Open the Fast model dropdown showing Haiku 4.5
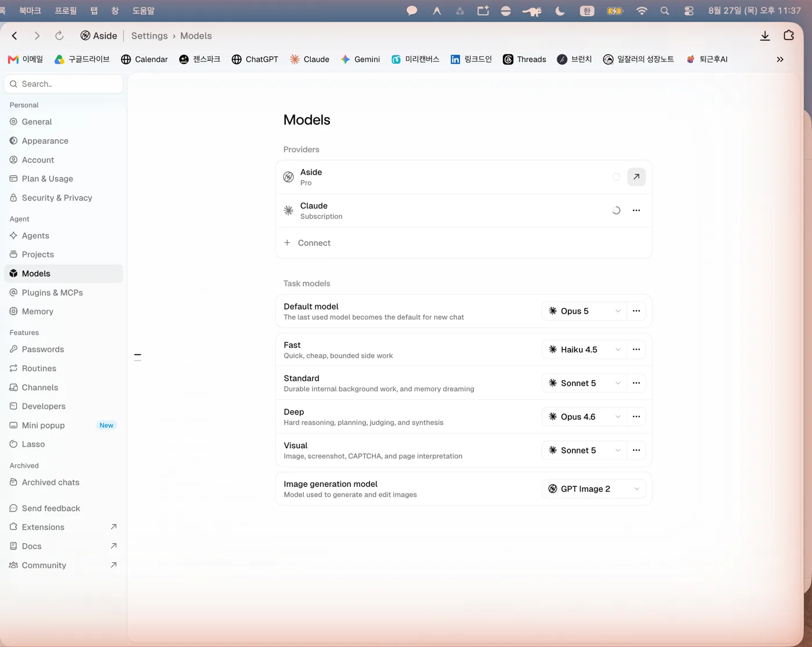Screen dimensions: 812x647 (x=585, y=350)
